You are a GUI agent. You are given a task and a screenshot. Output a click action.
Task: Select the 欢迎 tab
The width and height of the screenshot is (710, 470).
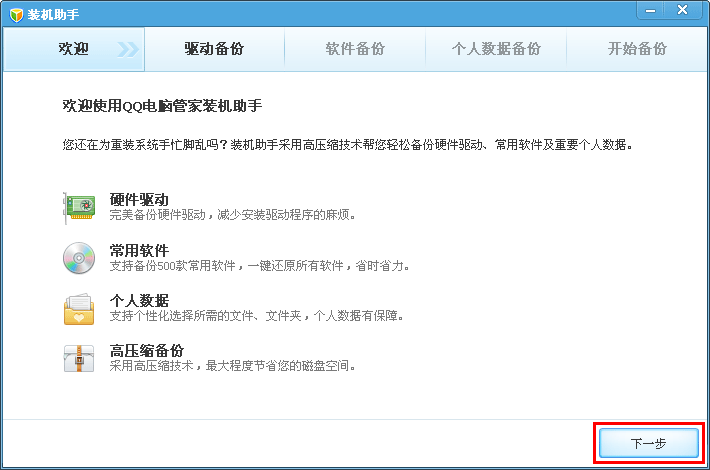point(74,49)
